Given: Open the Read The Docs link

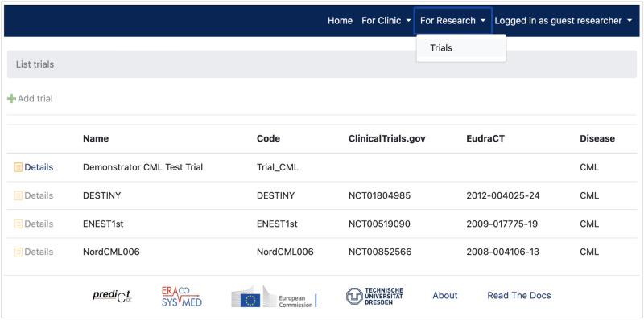Looking at the screenshot, I should coord(519,296).
